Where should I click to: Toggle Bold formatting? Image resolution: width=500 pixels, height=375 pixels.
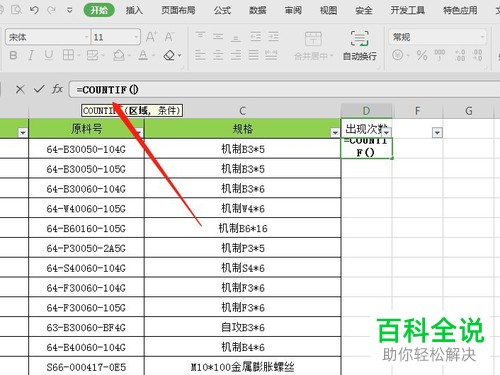tap(13, 55)
